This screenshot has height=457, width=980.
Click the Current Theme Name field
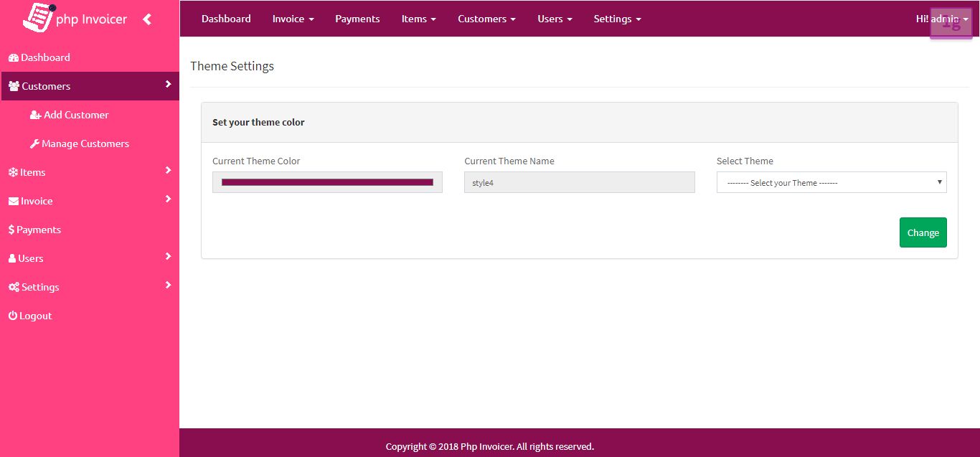(x=580, y=182)
